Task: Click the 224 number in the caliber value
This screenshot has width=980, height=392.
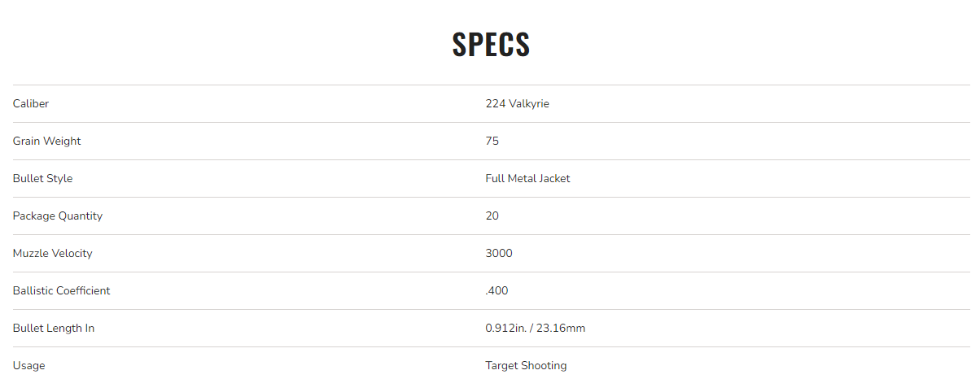Action: [495, 103]
